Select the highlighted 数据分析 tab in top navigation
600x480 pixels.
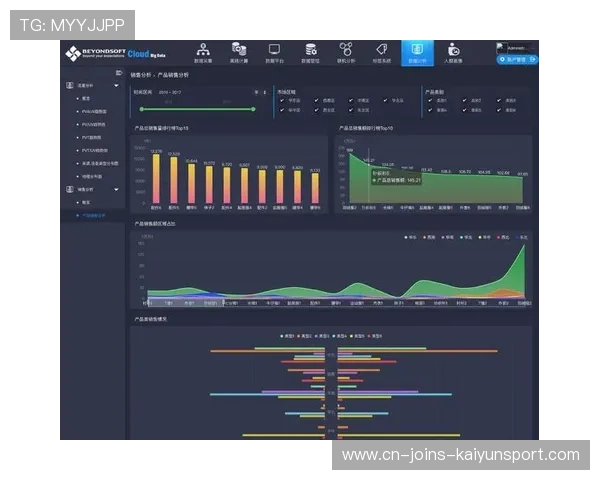point(417,53)
